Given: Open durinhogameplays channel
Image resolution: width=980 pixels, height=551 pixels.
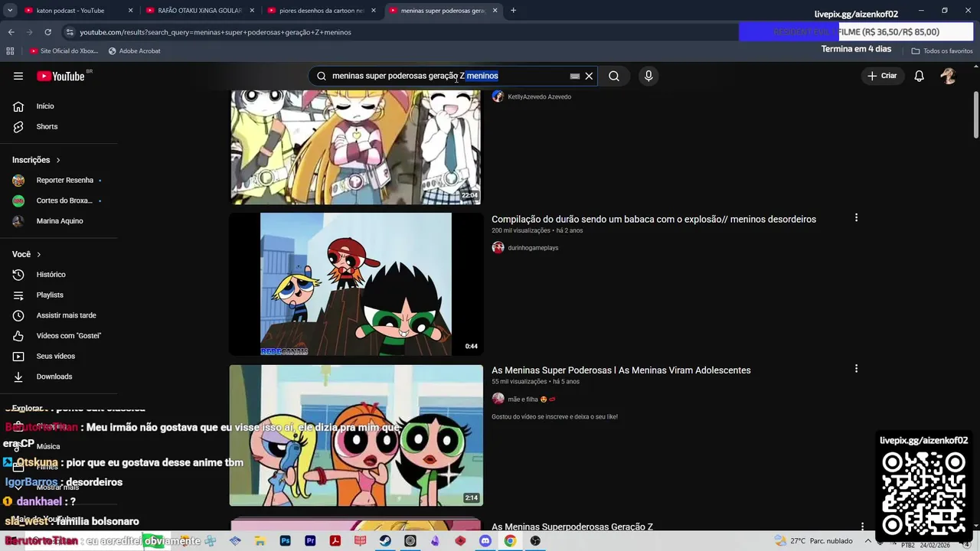Looking at the screenshot, I should tap(533, 248).
